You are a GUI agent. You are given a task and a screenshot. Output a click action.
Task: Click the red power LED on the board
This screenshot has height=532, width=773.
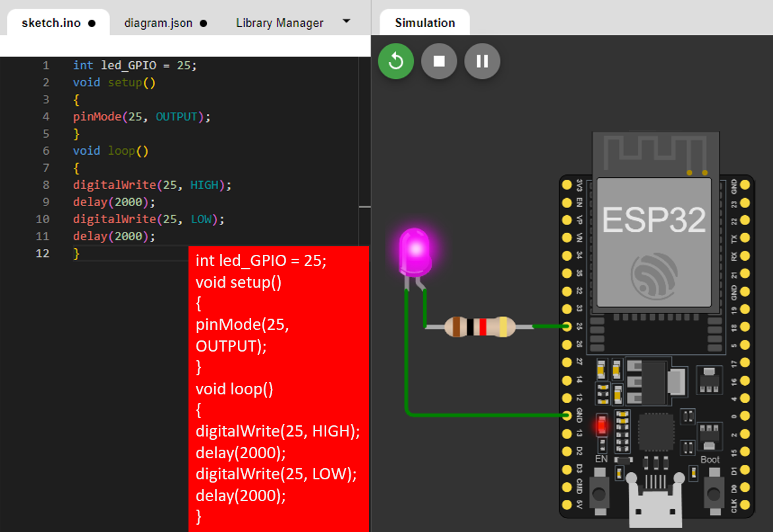(602, 425)
